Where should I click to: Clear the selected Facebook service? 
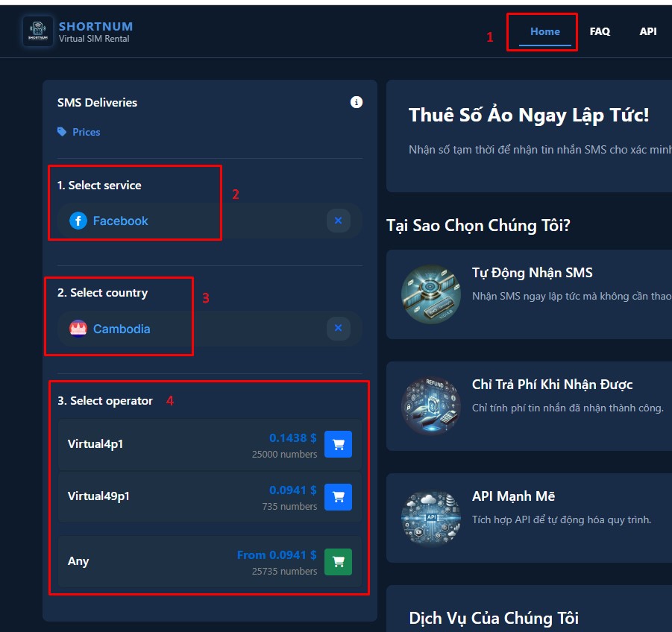[338, 221]
